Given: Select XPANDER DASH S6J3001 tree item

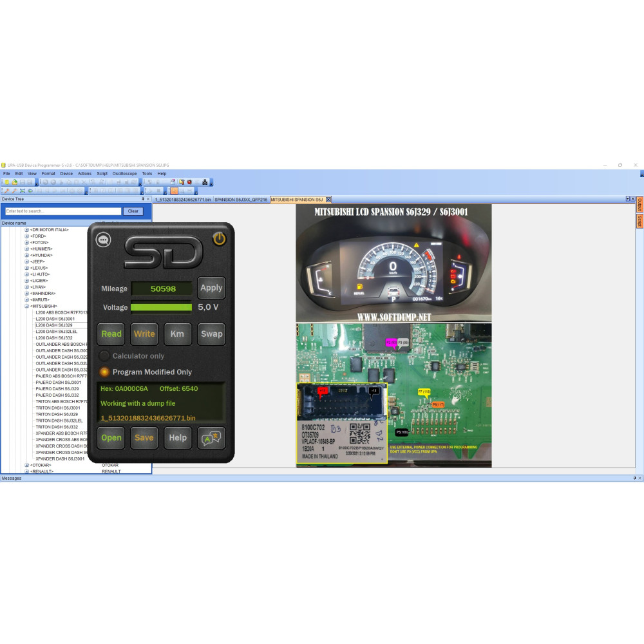Looking at the screenshot, I should tap(60, 459).
